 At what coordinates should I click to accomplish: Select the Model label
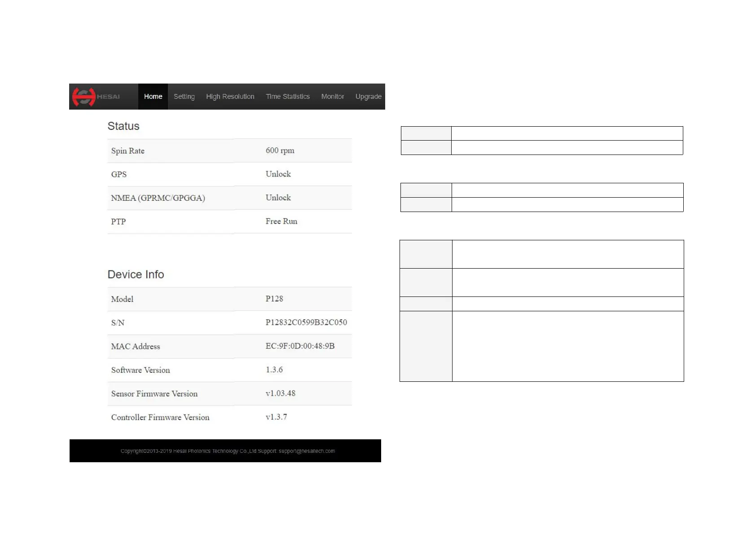[122, 299]
